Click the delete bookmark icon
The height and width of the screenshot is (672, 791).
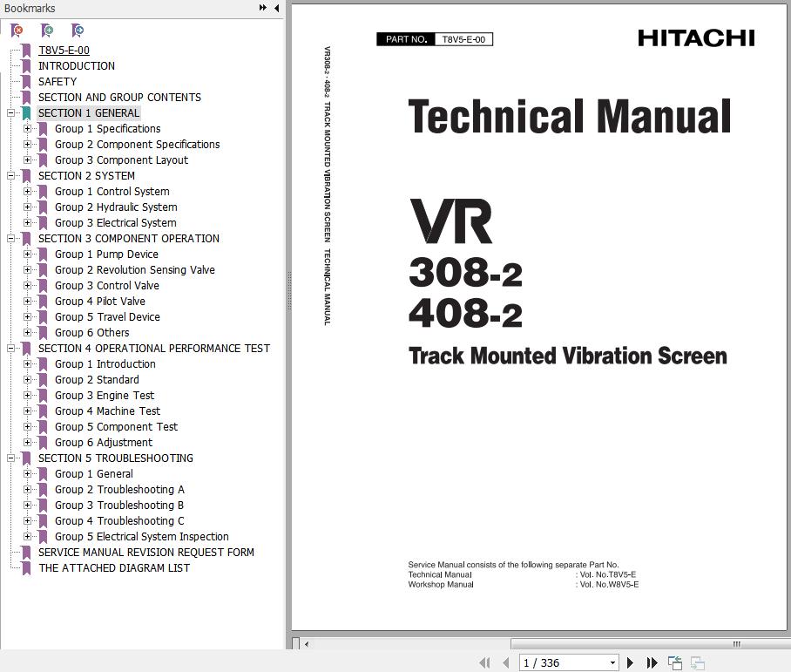(17, 31)
